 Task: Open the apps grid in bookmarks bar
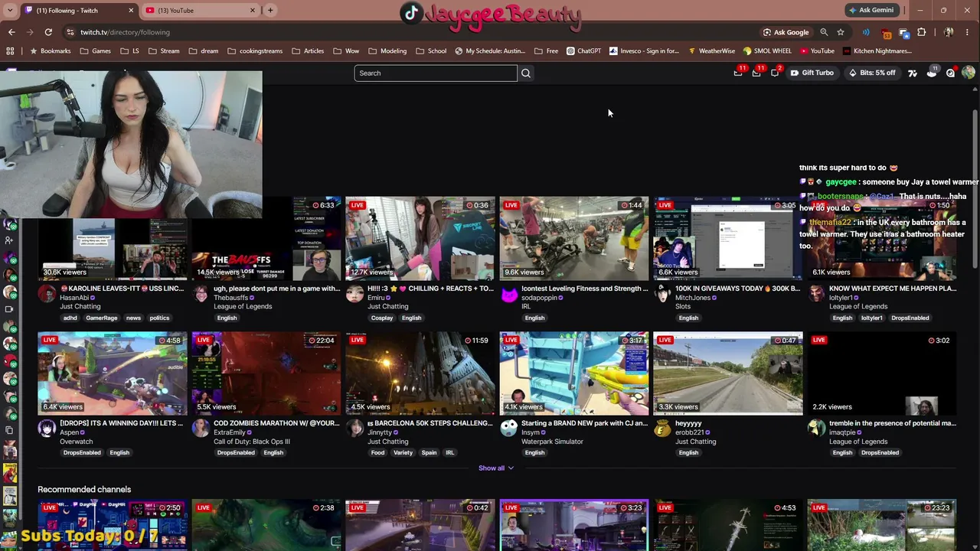click(10, 51)
